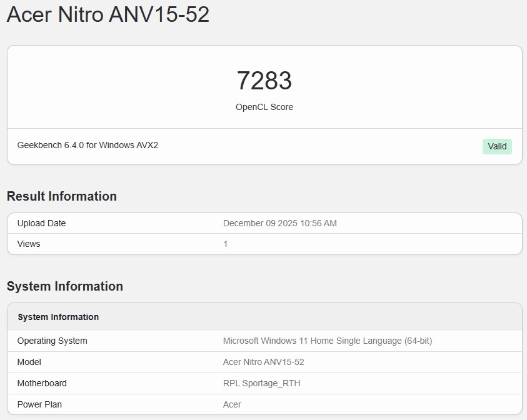Click the System Information section heading
The height and width of the screenshot is (420, 527).
point(65,286)
